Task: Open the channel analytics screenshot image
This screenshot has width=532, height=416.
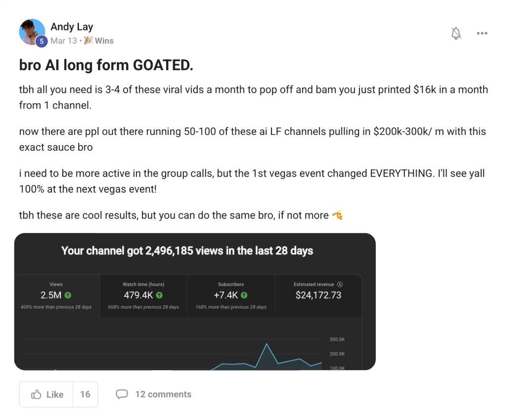Action: click(195, 301)
